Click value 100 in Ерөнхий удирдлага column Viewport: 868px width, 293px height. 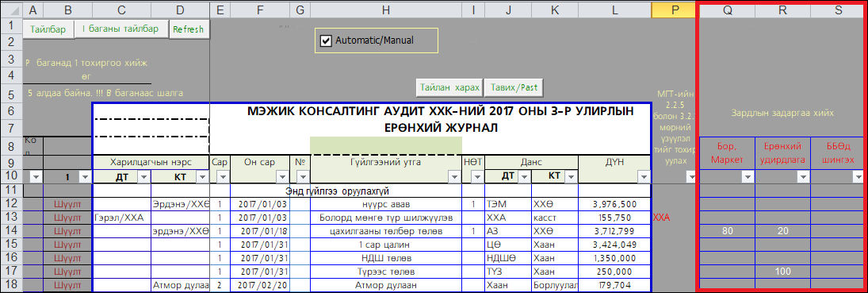(x=782, y=272)
